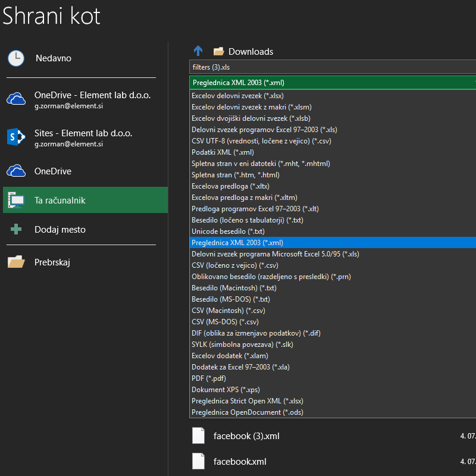The image size is (476, 476).
Task: Open the facebook (3).xml file entry
Action: coord(333,436)
